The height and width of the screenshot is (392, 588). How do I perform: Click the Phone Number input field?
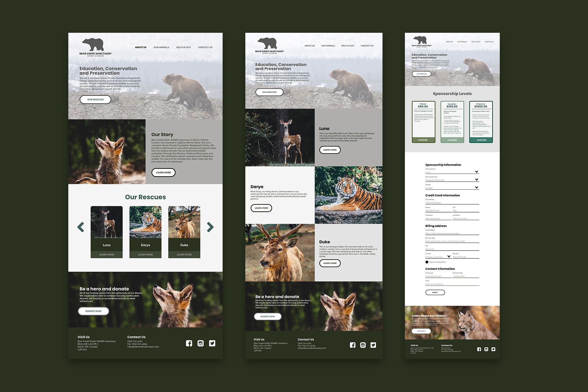click(466, 276)
